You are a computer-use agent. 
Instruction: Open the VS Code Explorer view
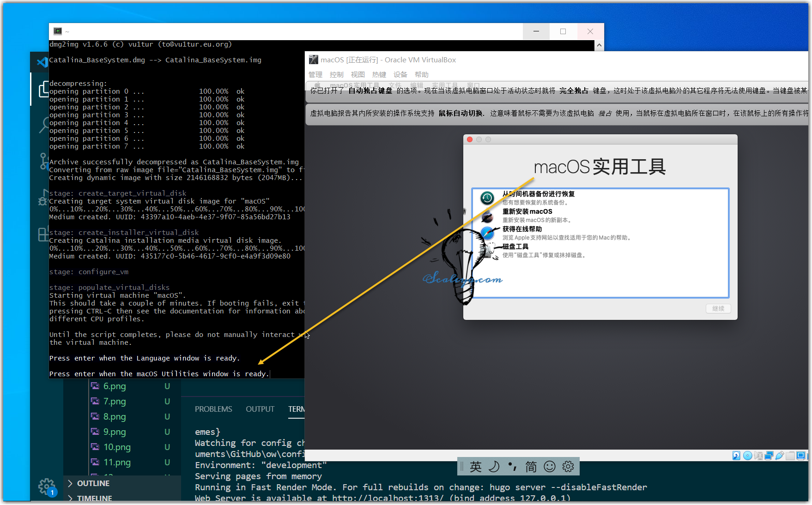tap(43, 90)
